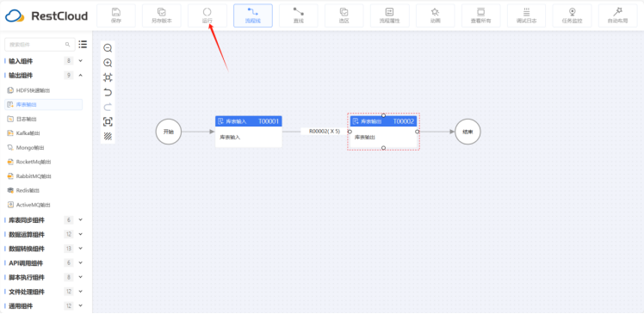Toggle the 动画 animation button

[436, 15]
